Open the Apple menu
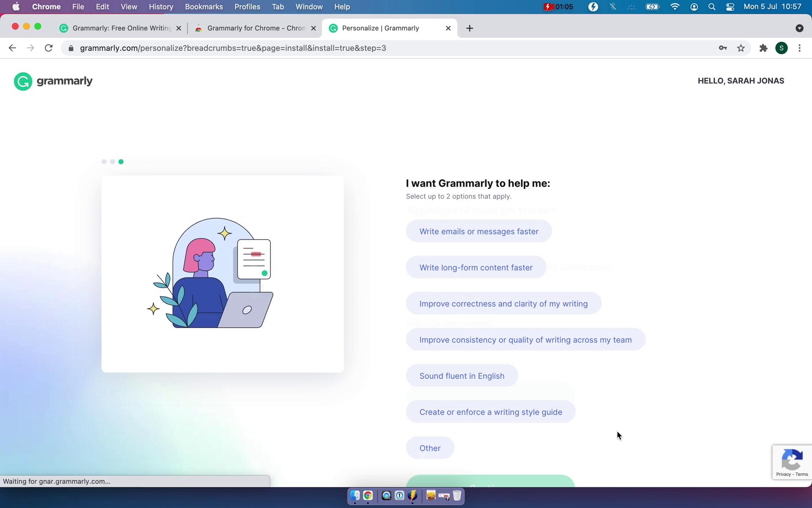Image resolution: width=812 pixels, height=508 pixels. pyautogui.click(x=16, y=7)
